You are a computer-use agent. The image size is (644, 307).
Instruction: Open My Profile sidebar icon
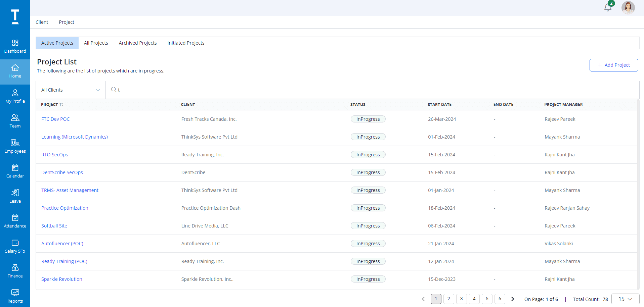coord(15,97)
